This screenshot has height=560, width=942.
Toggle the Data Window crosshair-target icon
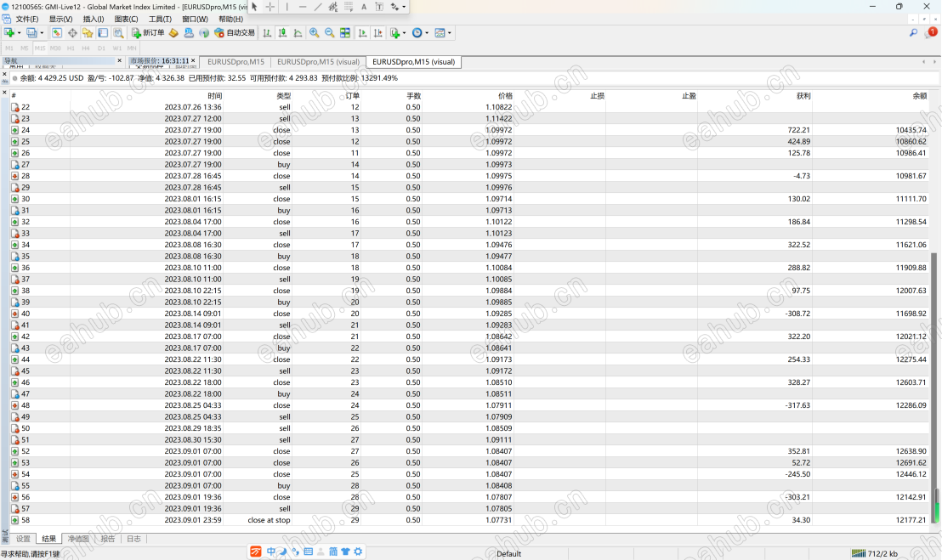(x=72, y=33)
